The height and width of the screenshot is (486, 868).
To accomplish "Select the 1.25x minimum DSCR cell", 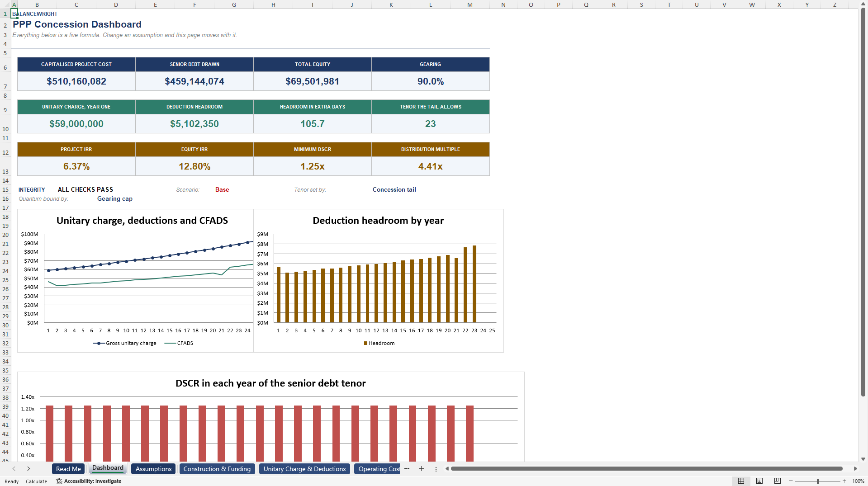I will click(x=313, y=166).
